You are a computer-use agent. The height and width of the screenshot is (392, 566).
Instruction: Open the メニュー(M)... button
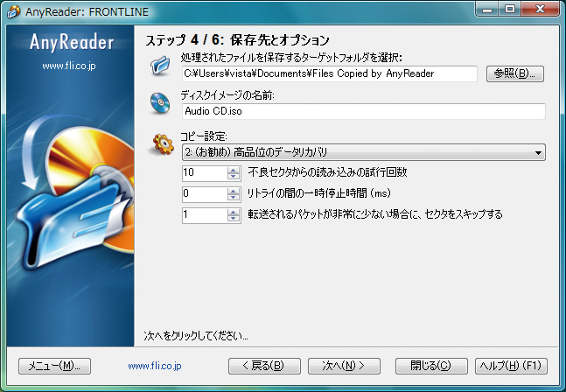pos(54,366)
